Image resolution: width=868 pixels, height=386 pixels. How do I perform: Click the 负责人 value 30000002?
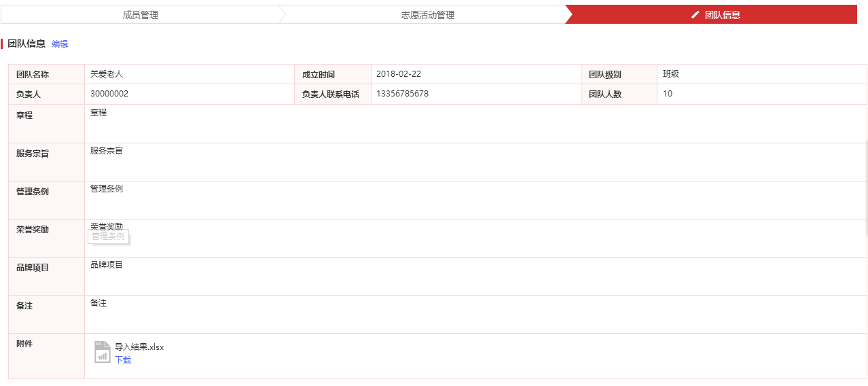pyautogui.click(x=109, y=94)
